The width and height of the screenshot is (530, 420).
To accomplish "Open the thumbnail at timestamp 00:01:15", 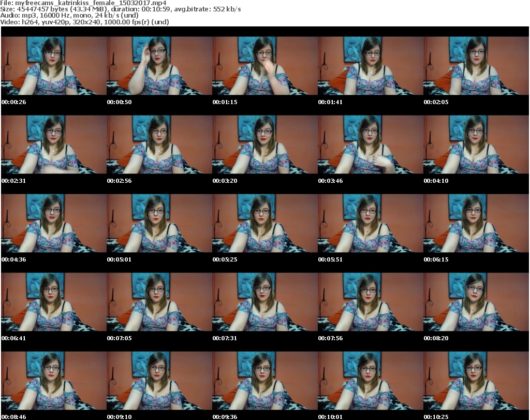I will point(265,66).
